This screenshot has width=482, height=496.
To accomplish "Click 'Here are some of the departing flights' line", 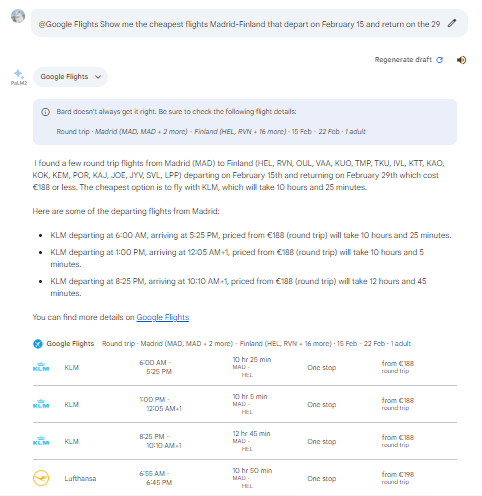I will tap(126, 211).
